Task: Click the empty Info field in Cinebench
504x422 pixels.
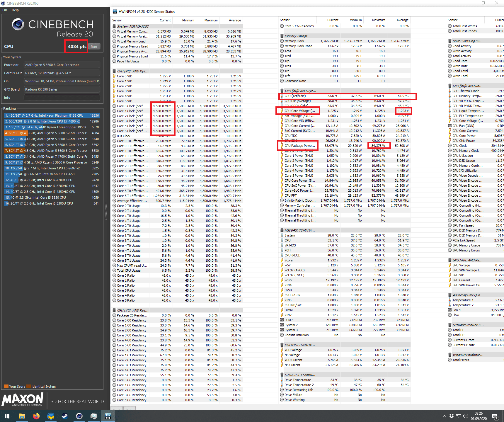Action: point(62,98)
